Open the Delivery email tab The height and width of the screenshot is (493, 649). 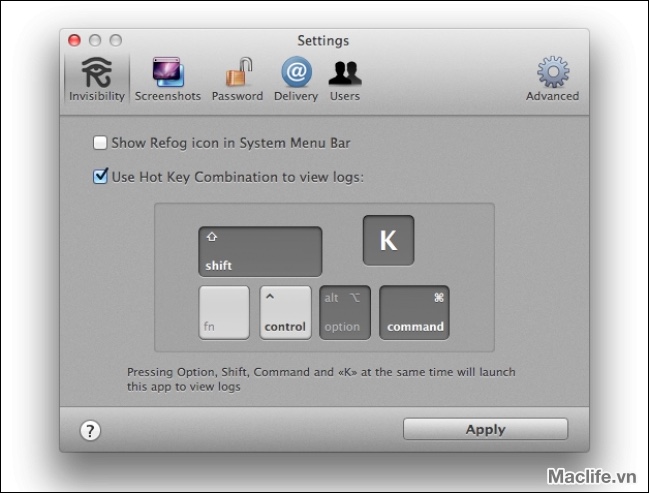point(296,79)
